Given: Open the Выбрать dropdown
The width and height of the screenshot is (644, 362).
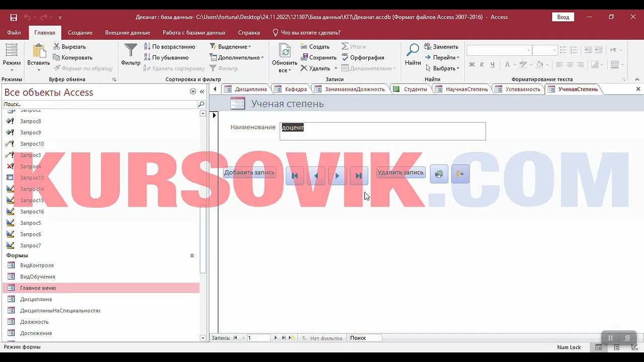Looking at the screenshot, I should (x=442, y=68).
